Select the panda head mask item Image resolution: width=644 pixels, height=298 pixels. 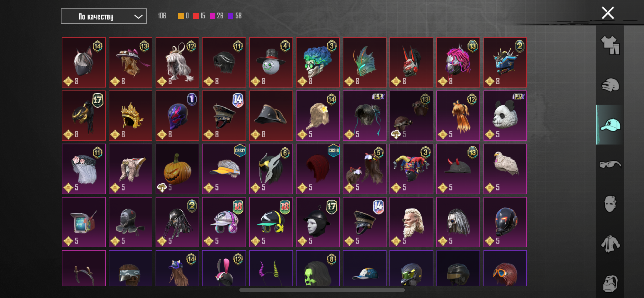click(505, 115)
